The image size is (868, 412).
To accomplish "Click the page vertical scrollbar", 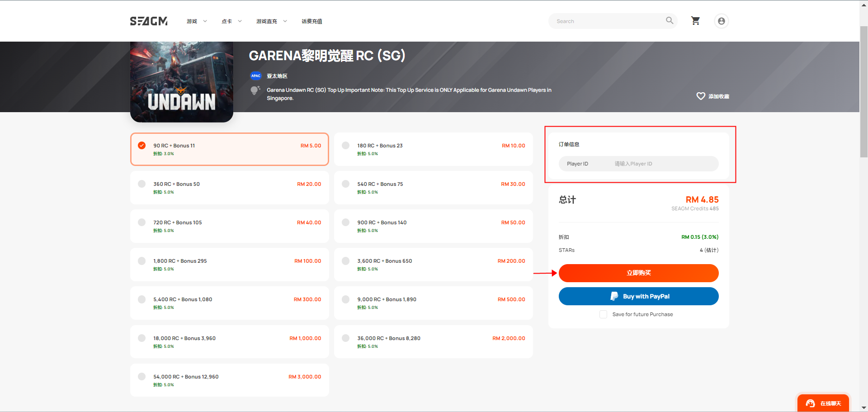I will [x=863, y=92].
